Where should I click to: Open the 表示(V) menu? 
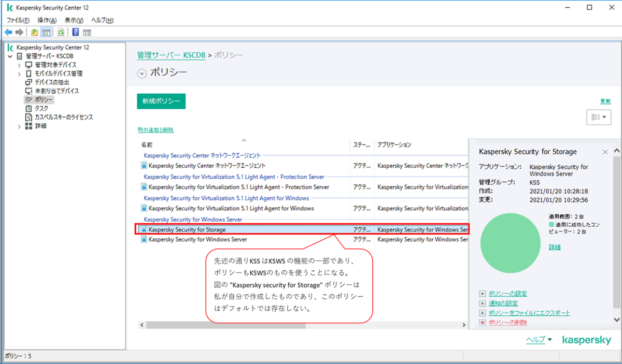[74, 20]
